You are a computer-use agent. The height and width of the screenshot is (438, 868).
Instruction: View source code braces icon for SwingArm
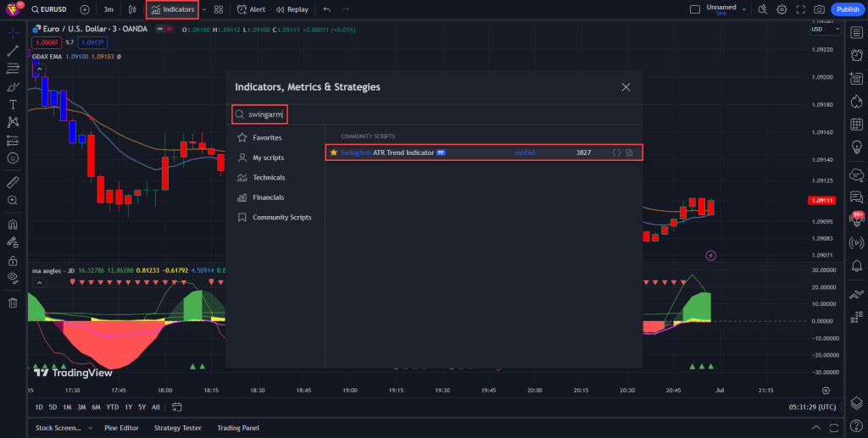tap(616, 152)
